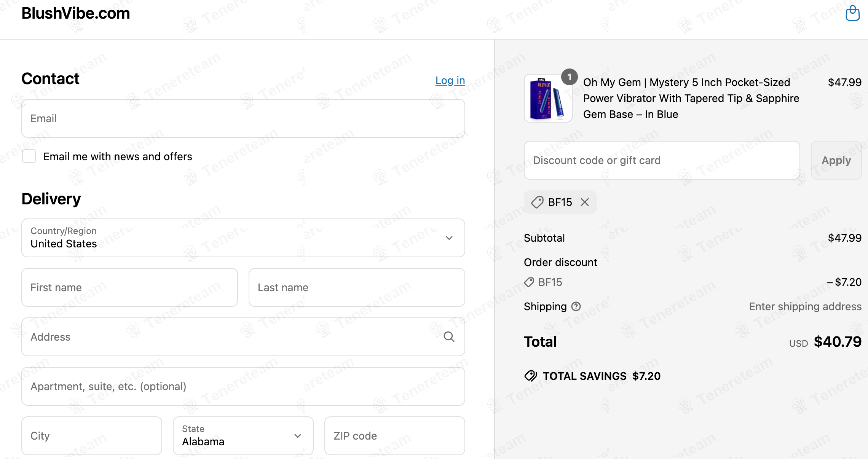Open the State dropdown showing Alabama

click(243, 436)
